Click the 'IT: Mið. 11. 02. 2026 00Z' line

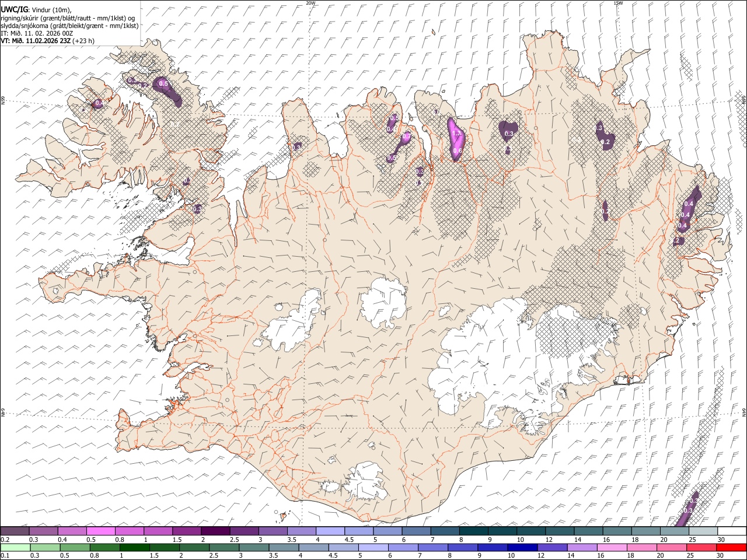pos(37,33)
